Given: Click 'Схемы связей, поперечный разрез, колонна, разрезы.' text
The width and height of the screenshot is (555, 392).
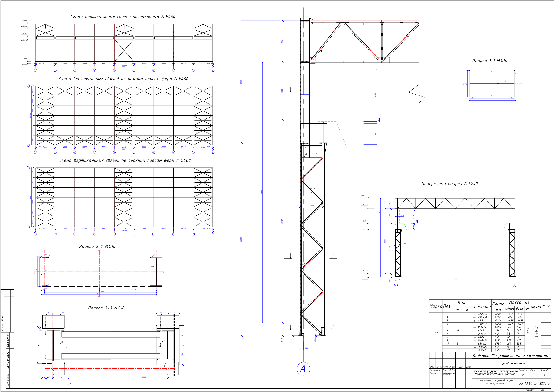Looking at the screenshot, I should click(x=495, y=382).
